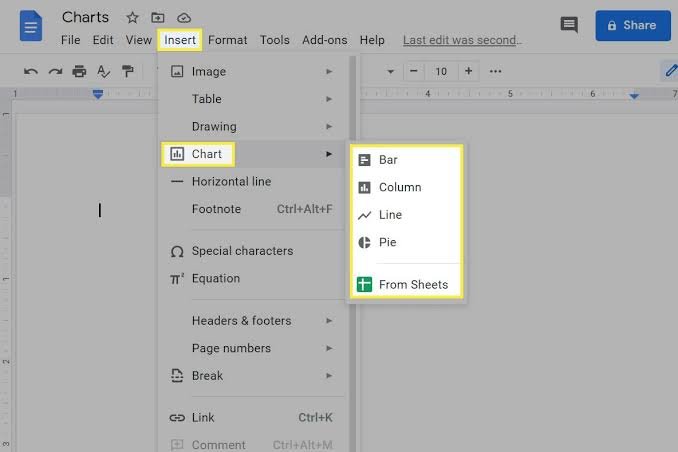Screen dimensions: 678x452
Task: Click the Page numbers arrow
Action: tap(329, 348)
